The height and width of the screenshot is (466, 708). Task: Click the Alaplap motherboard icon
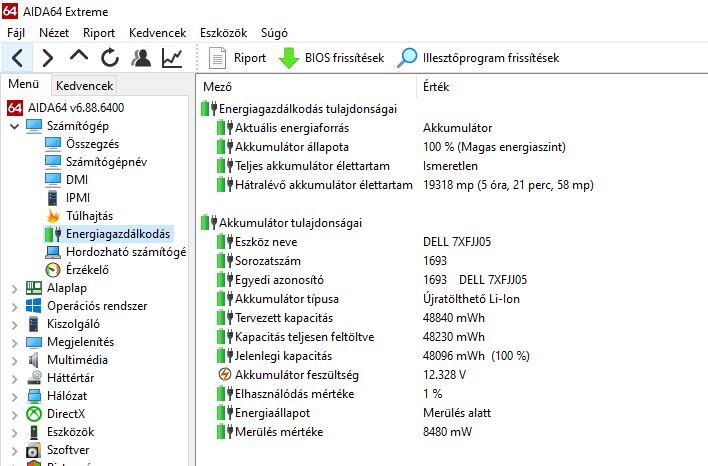click(x=34, y=288)
